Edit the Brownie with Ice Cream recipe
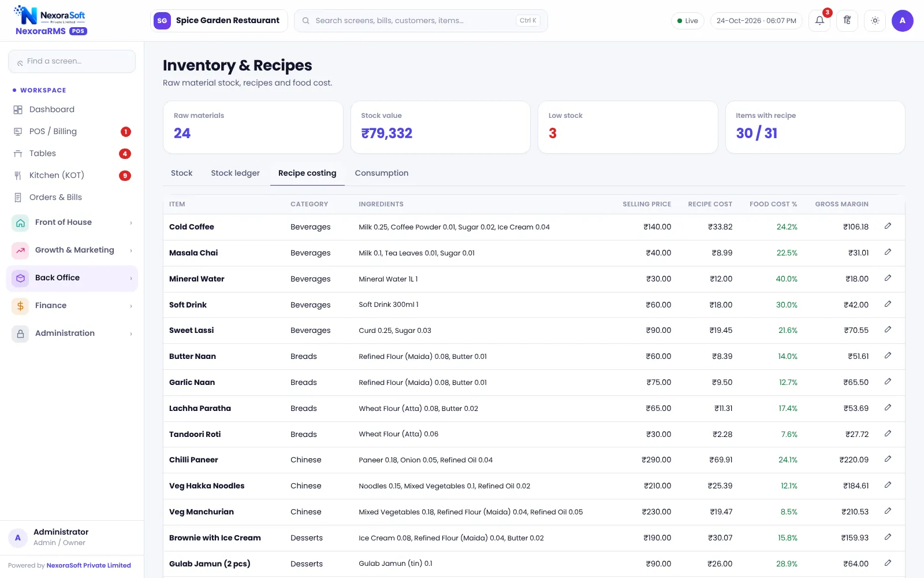The height and width of the screenshot is (578, 924). (888, 537)
